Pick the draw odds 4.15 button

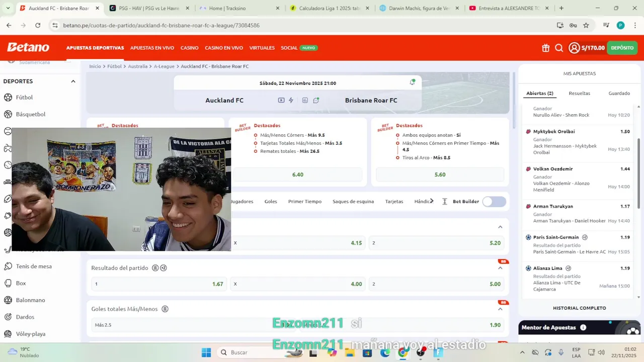(297, 243)
